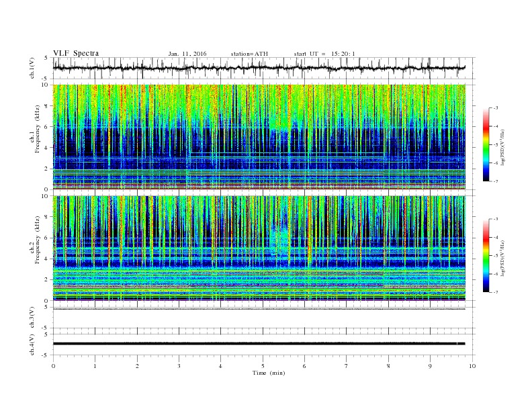Click the "0" tick on the time axis
This screenshot has width=532, height=411.
(x=53, y=366)
